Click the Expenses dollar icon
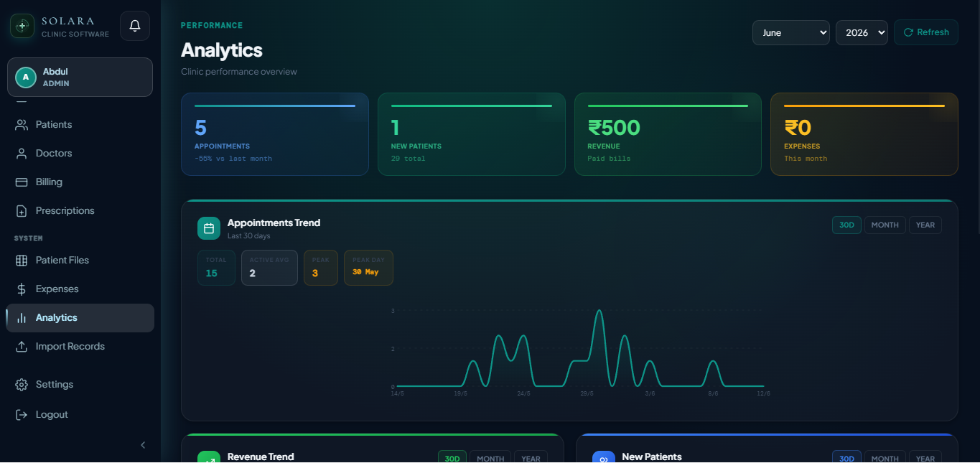 [x=22, y=289]
